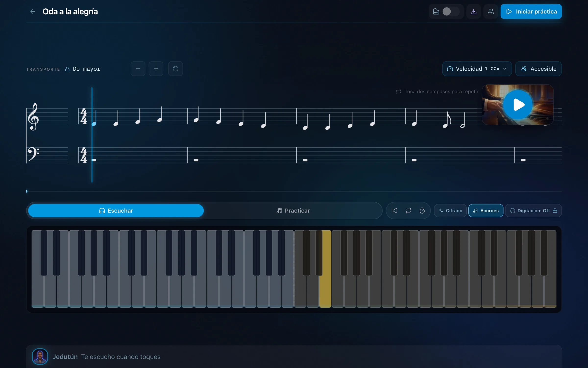Toggle the Cifrado notation button
Image resolution: width=588 pixels, height=368 pixels.
tap(450, 210)
